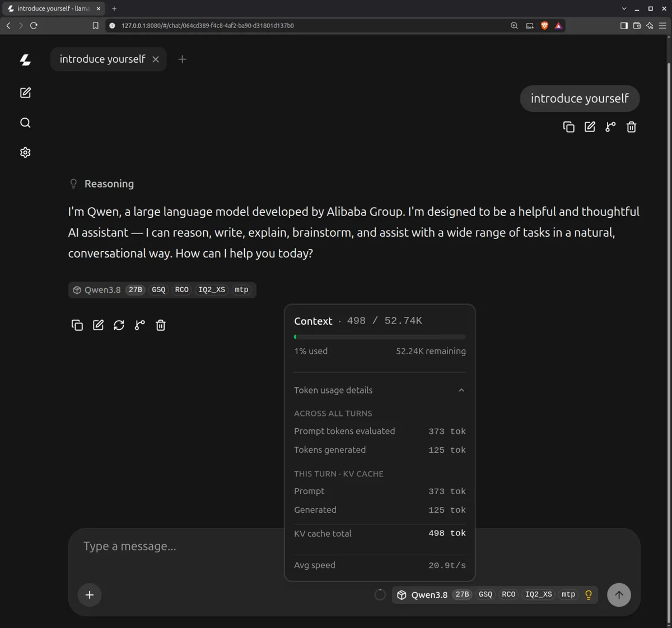Click the browser address bar URL
The image size is (672, 628).
coord(208,25)
